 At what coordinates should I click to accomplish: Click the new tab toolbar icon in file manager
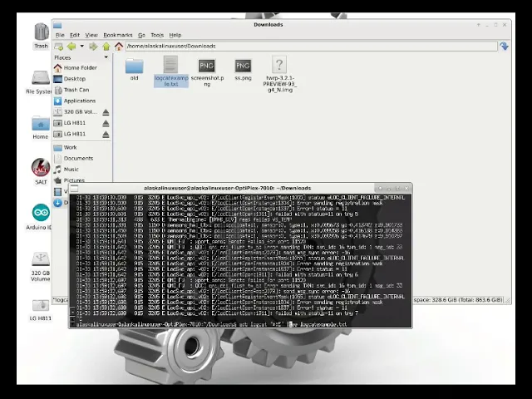coord(59,47)
